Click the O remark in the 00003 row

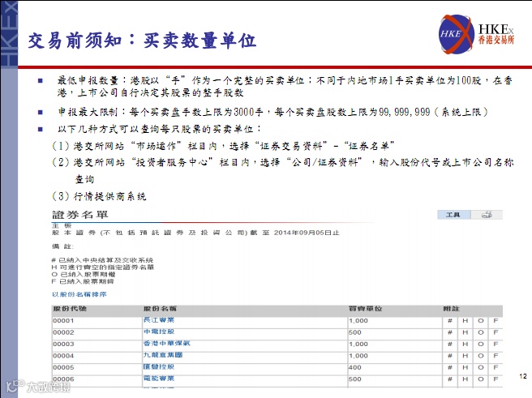coord(481,345)
